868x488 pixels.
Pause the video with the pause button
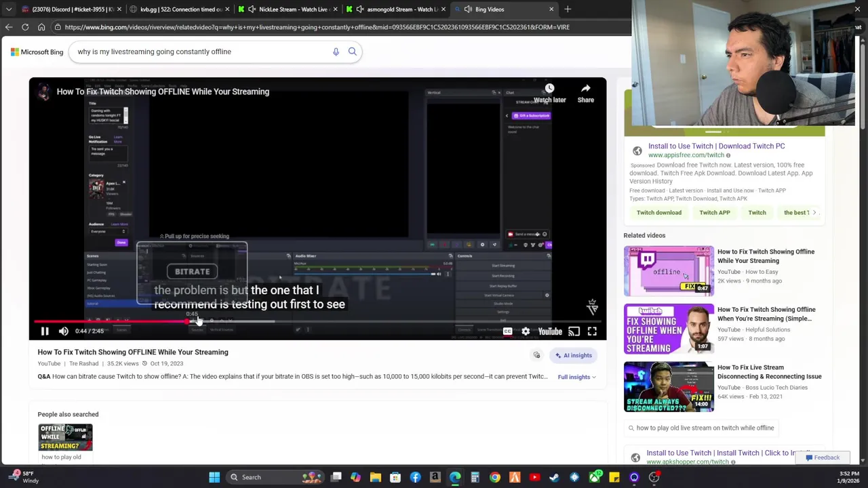click(45, 331)
